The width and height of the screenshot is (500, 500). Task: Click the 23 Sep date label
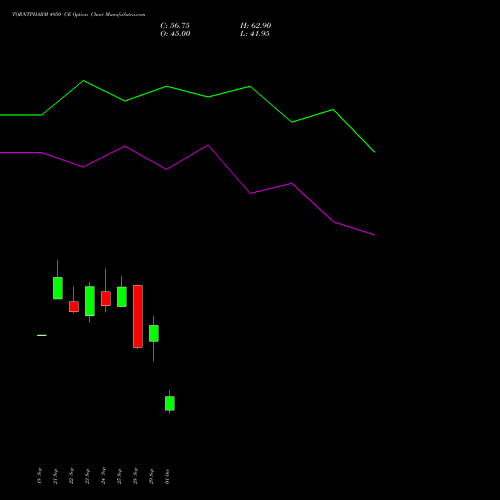coord(87,476)
